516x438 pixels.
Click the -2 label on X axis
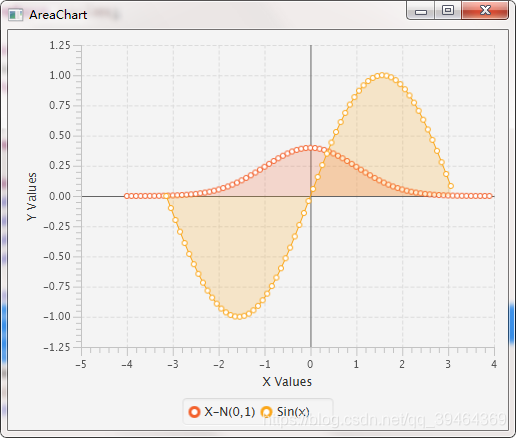pos(219,364)
